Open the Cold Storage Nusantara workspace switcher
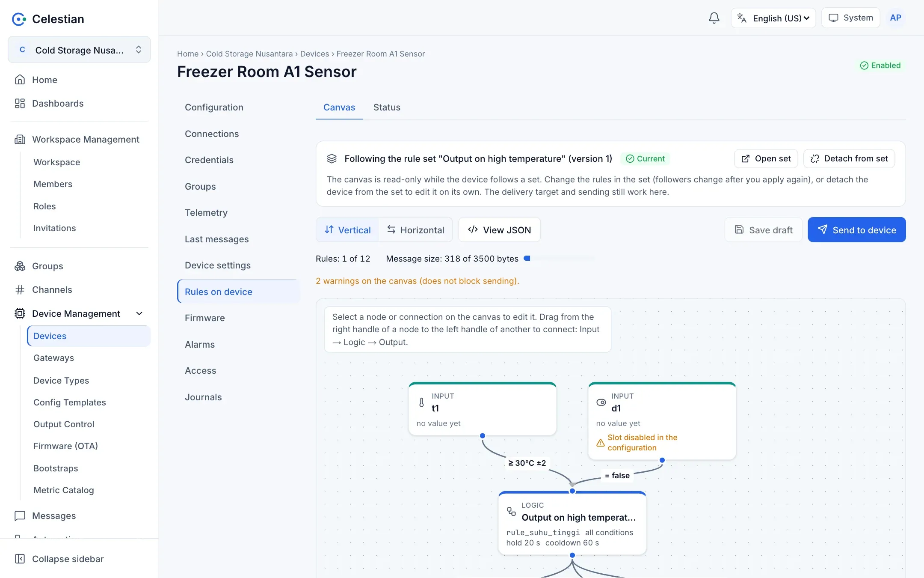The height and width of the screenshot is (578, 924). (x=79, y=50)
